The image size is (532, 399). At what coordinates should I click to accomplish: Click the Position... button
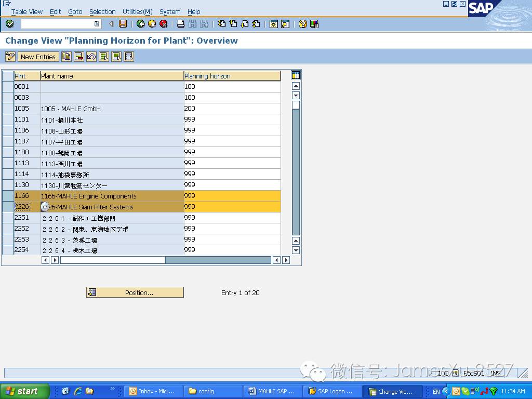pyautogui.click(x=135, y=292)
